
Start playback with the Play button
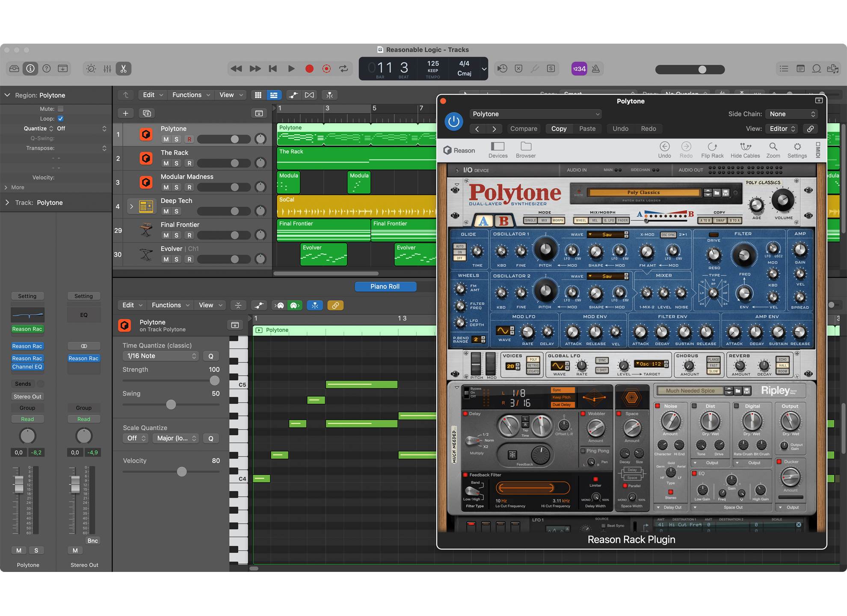tap(291, 68)
